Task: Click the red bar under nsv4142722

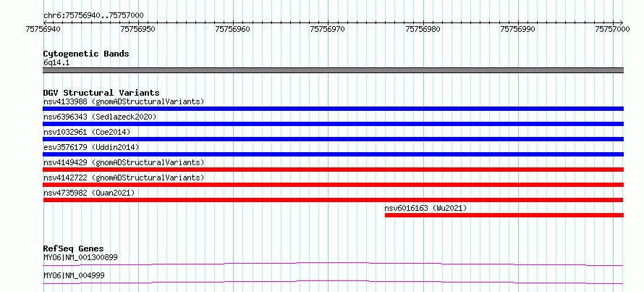Action: click(x=333, y=185)
